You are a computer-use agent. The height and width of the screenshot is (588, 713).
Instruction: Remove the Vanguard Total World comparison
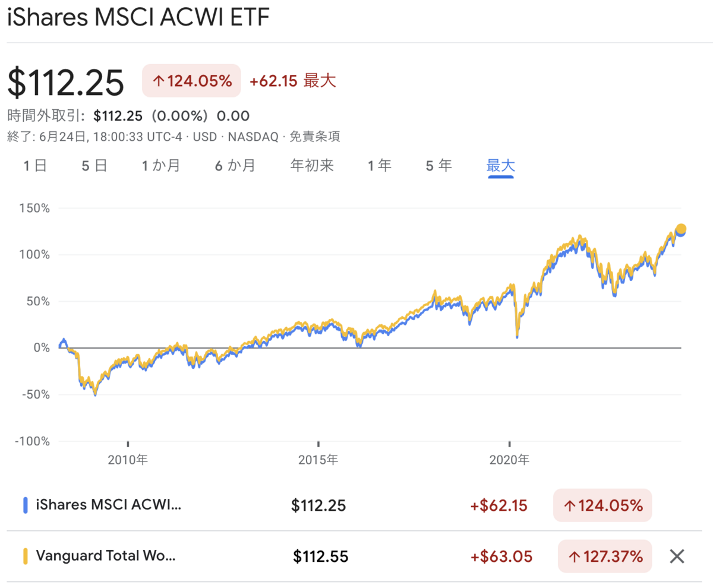[676, 556]
